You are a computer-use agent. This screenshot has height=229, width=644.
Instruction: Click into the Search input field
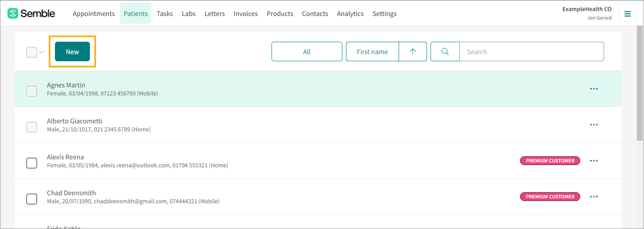click(x=531, y=51)
